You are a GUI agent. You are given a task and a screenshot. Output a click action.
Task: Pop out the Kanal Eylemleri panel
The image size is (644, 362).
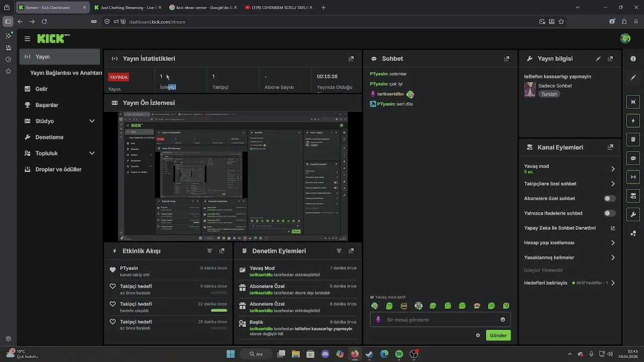610,147
